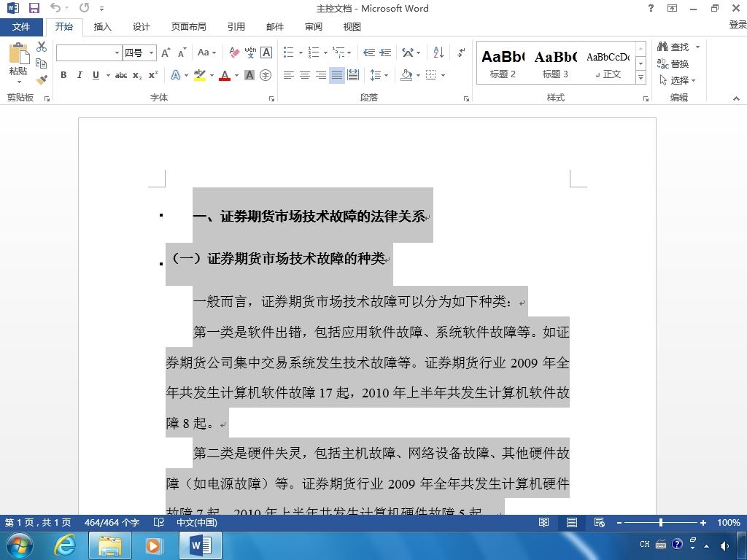Center the selected text
The height and width of the screenshot is (560, 747).
(x=304, y=75)
